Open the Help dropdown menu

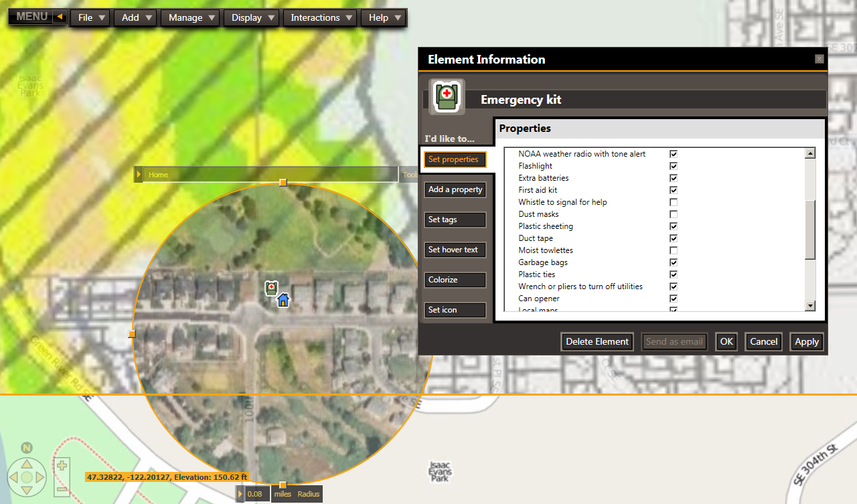pos(384,17)
